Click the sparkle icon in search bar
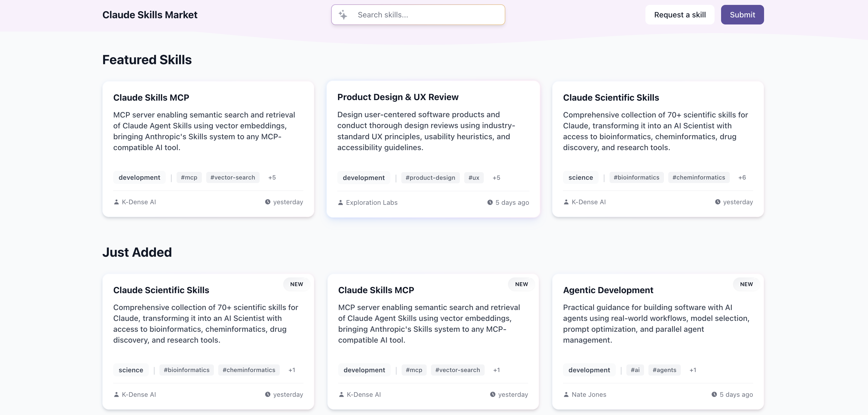868x415 pixels. pyautogui.click(x=343, y=15)
